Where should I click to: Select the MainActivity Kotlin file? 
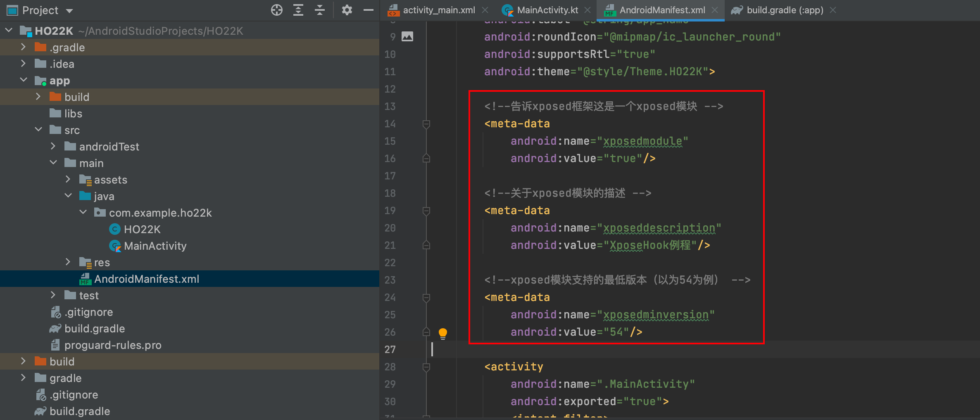[x=155, y=246]
